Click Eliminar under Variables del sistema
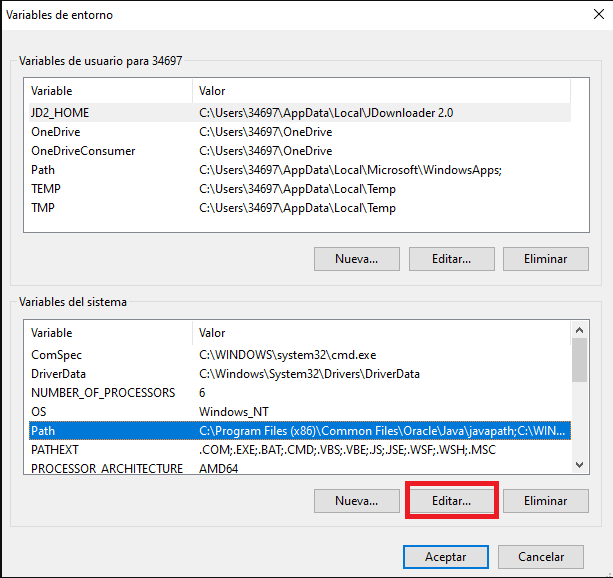Image resolution: width=613 pixels, height=578 pixels. [x=546, y=501]
